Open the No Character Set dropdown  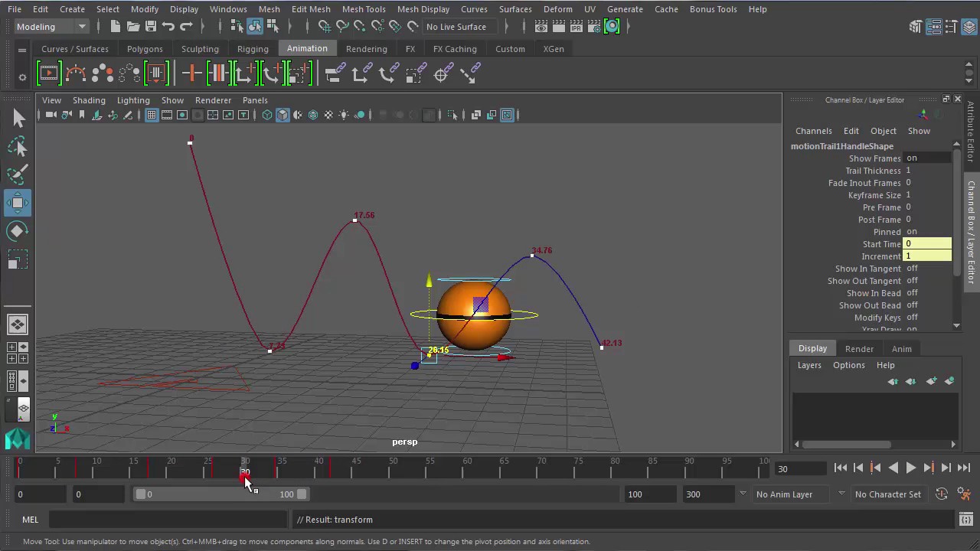888,494
